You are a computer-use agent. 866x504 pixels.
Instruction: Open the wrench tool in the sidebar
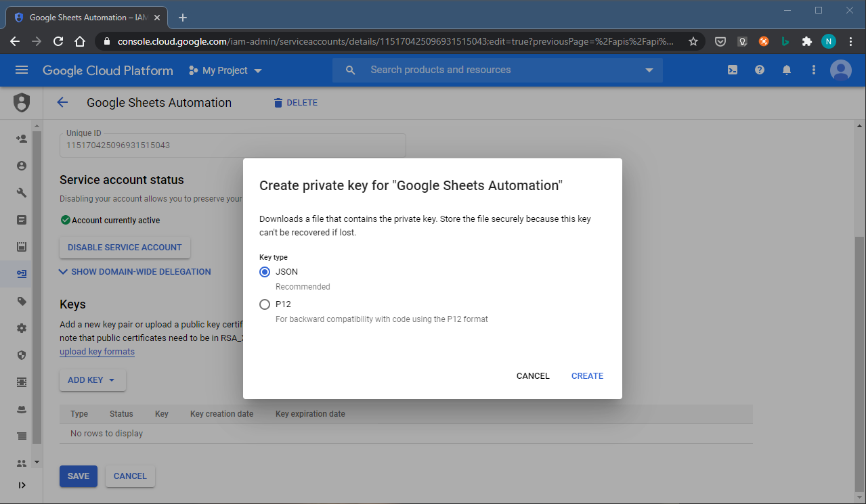coord(22,193)
